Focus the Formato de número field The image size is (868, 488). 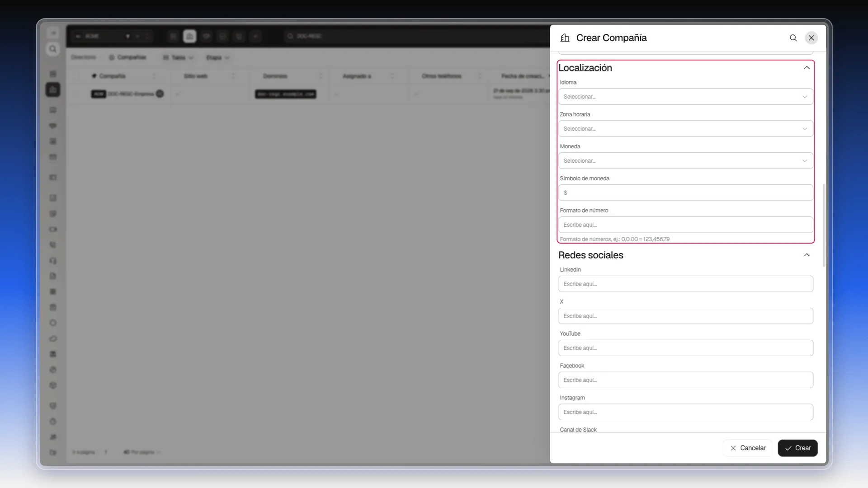point(685,225)
